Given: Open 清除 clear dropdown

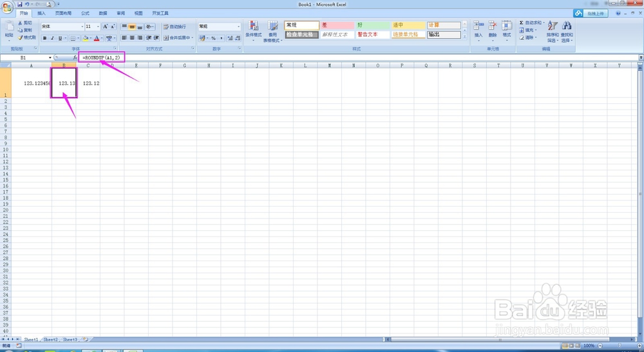Looking at the screenshot, I should tap(527, 37).
